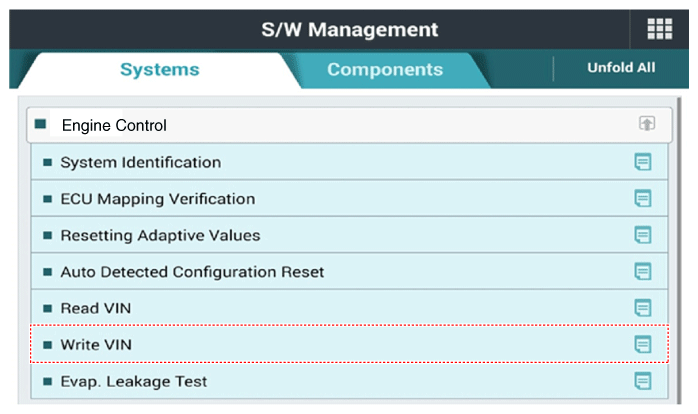
Task: Open info icon for Resetting Adaptive Values
Action: point(643,235)
